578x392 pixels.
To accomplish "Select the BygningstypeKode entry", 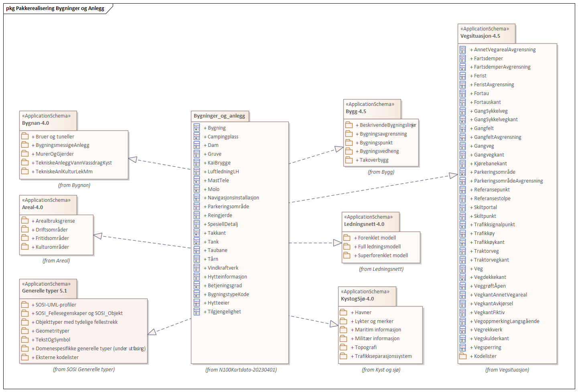I will click(226, 294).
